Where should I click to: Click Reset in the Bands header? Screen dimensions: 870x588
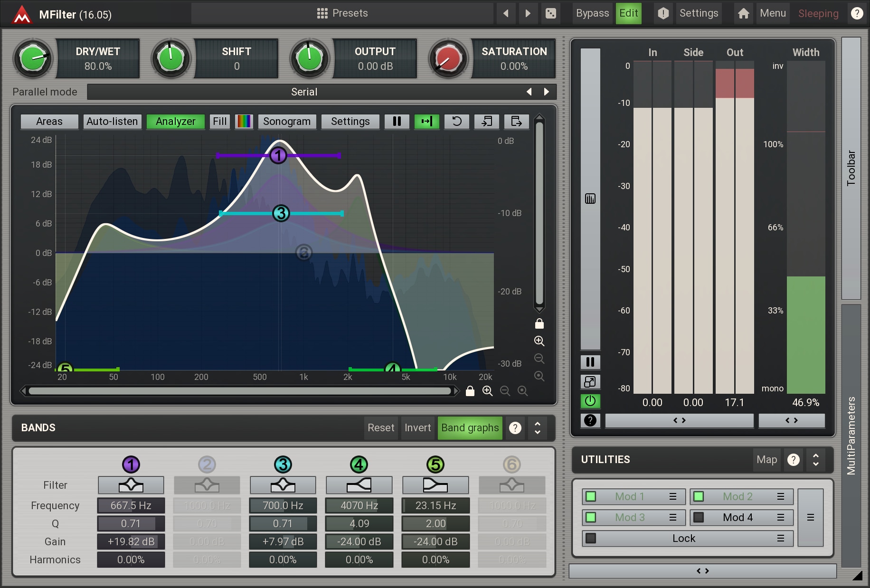click(x=381, y=428)
